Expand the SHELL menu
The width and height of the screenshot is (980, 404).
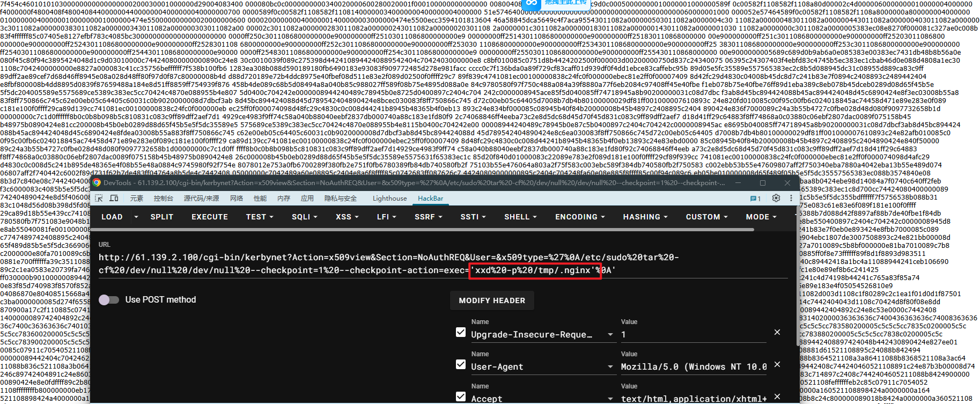[520, 217]
